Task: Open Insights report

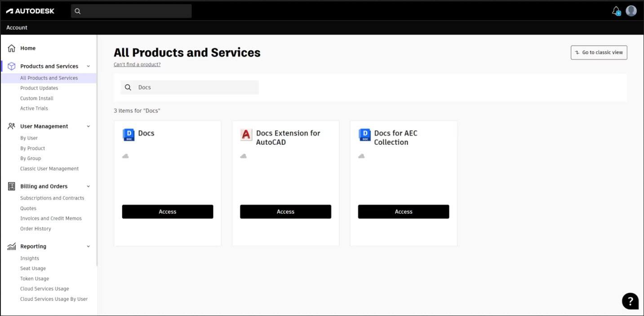Action: tap(30, 258)
